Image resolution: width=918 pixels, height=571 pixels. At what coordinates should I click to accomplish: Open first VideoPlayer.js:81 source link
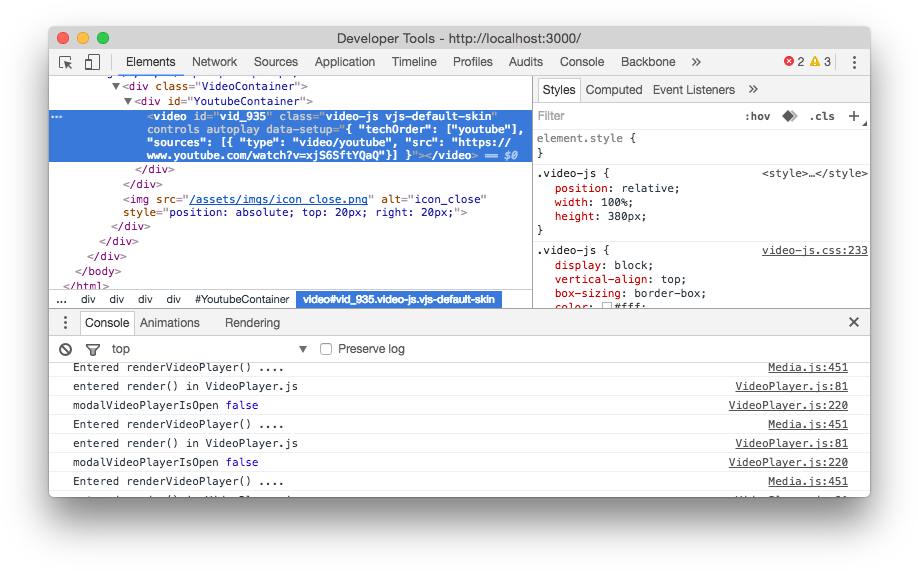(x=791, y=387)
